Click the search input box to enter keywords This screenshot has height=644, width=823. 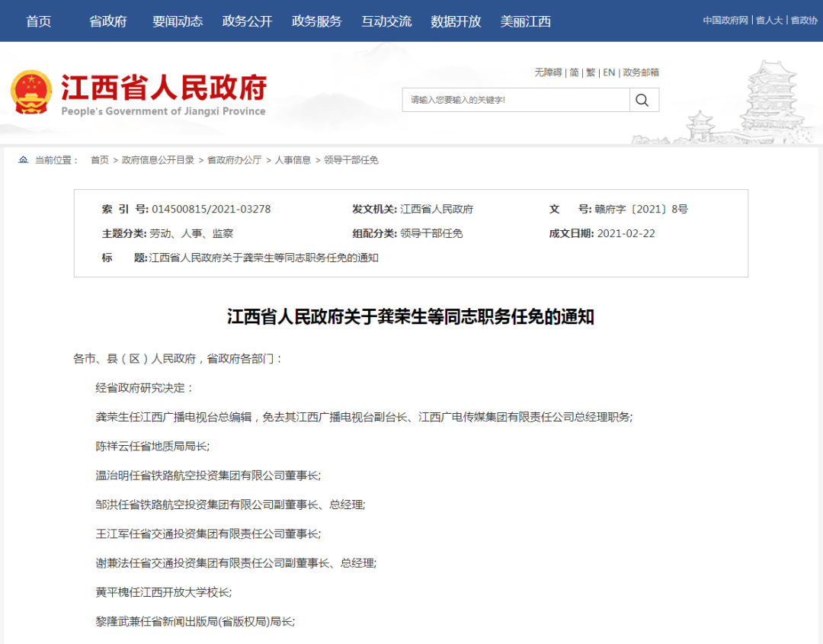click(511, 100)
